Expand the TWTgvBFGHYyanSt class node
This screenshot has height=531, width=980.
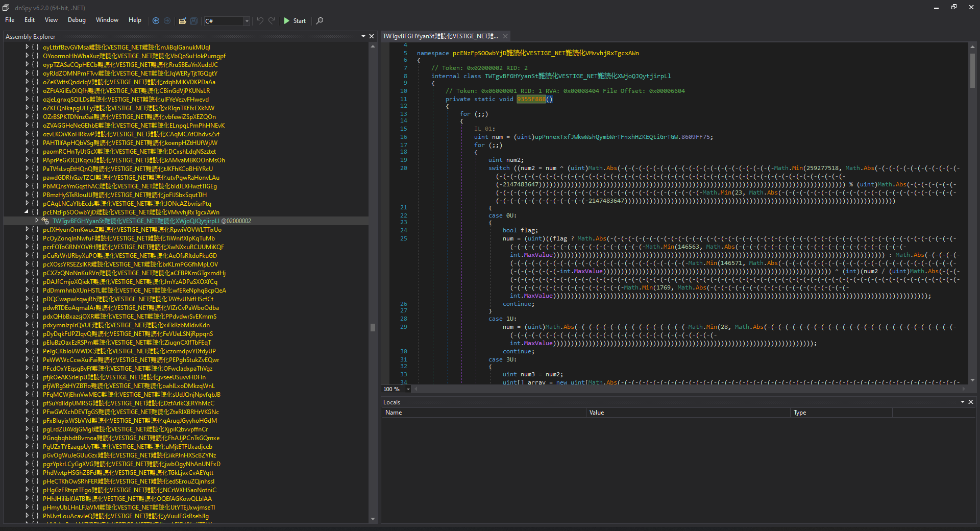point(37,221)
